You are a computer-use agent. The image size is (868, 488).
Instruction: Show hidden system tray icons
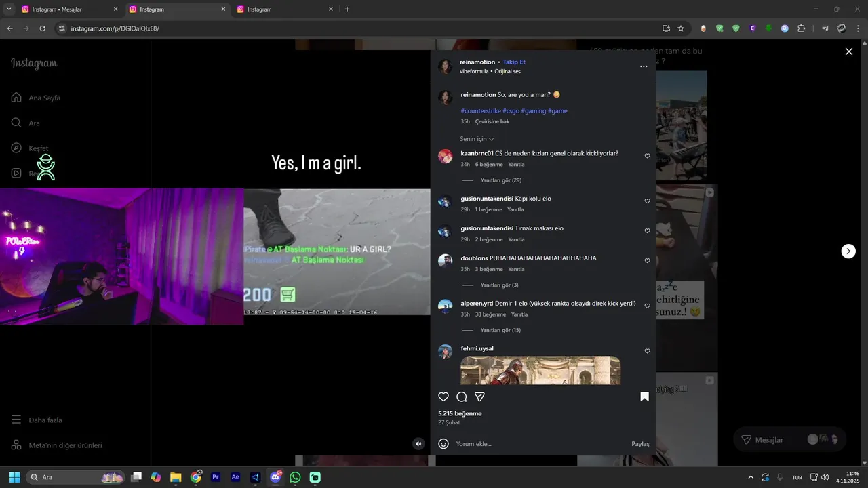[750, 477]
